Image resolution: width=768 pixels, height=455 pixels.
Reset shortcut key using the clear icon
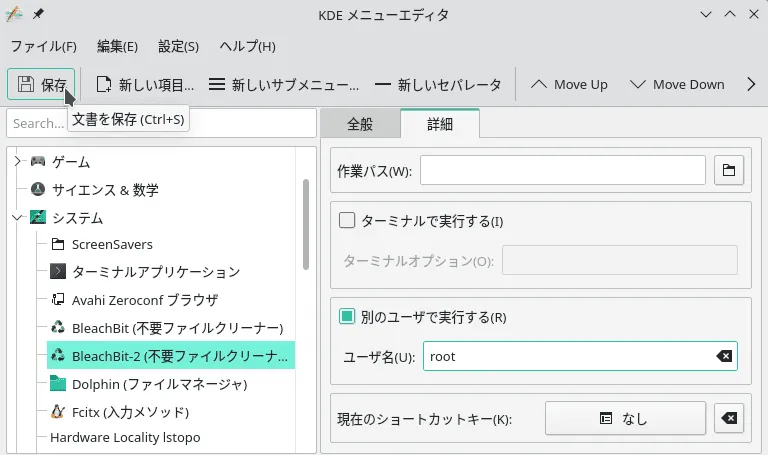pos(730,419)
